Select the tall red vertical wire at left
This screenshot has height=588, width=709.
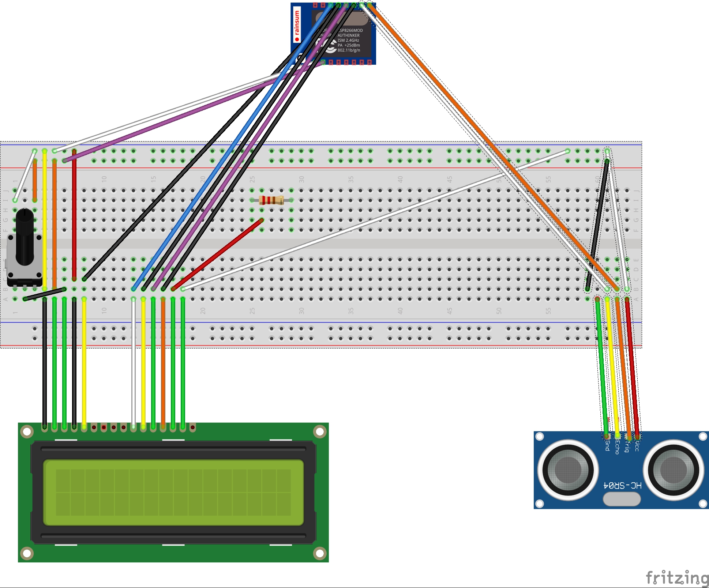74,215
